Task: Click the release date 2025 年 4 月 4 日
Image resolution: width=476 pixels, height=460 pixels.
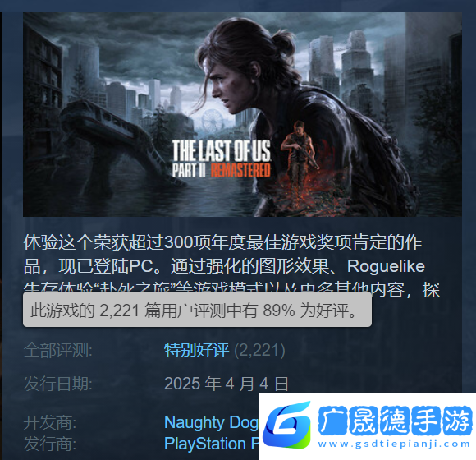Action: (x=227, y=384)
